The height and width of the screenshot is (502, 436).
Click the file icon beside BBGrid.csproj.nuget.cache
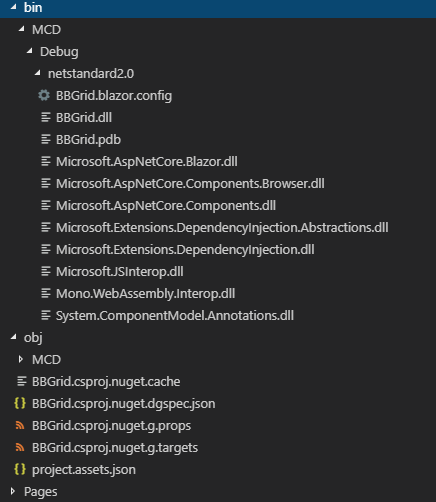22,381
